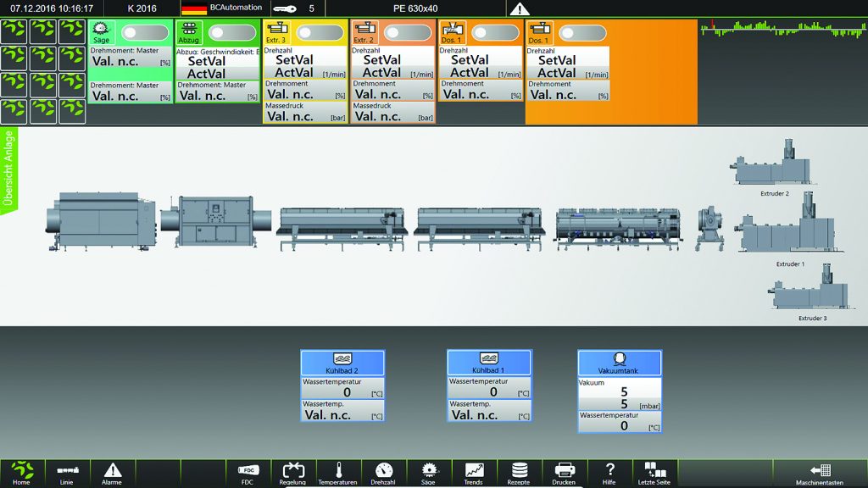Image resolution: width=868 pixels, height=488 pixels.
Task: Go back with Letzte Seite button
Action: click(655, 473)
